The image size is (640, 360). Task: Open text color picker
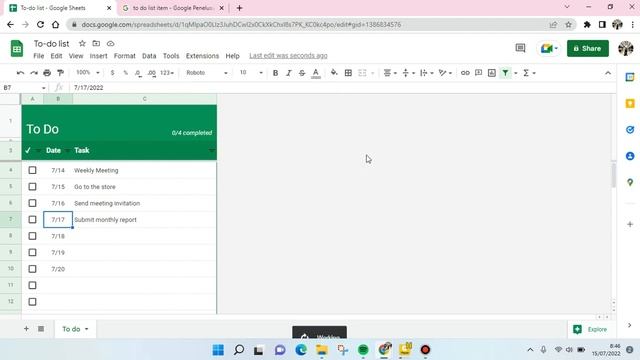(x=316, y=73)
